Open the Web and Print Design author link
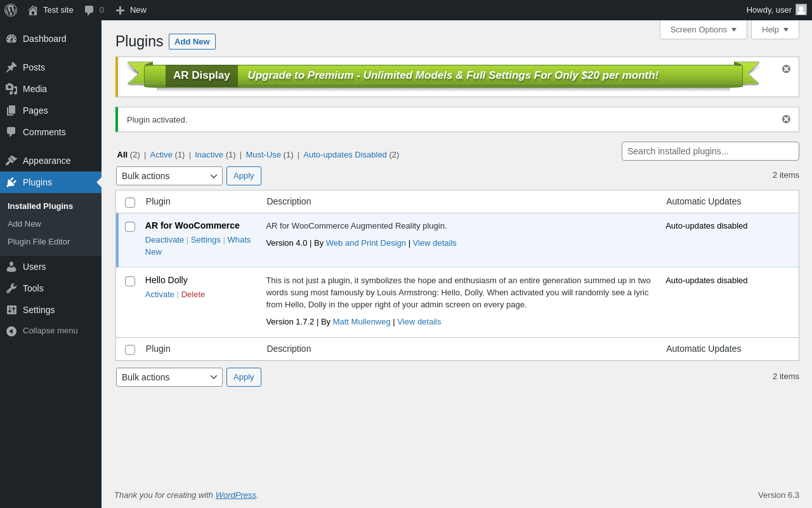The image size is (812, 508). 366,243
